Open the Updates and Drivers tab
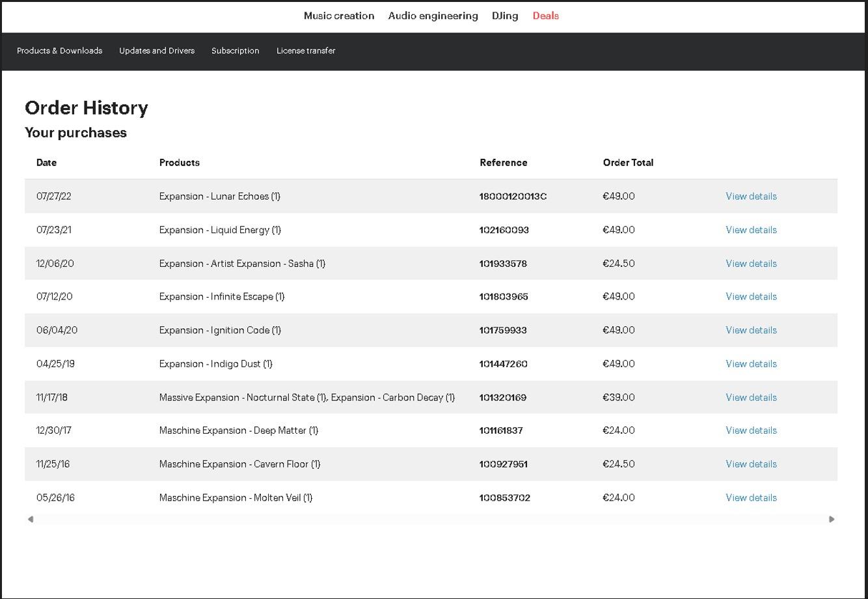The width and height of the screenshot is (868, 599). (157, 51)
